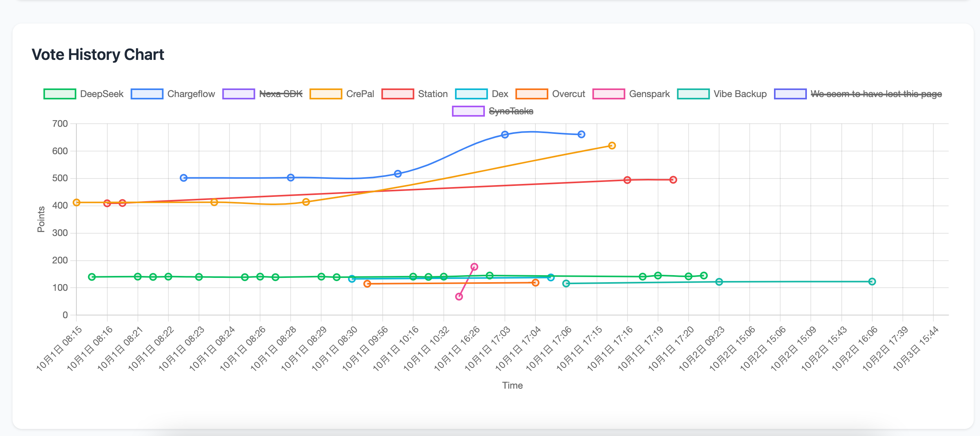The height and width of the screenshot is (436, 980).
Task: Click the first DeepSeek green data point
Action: [92, 277]
